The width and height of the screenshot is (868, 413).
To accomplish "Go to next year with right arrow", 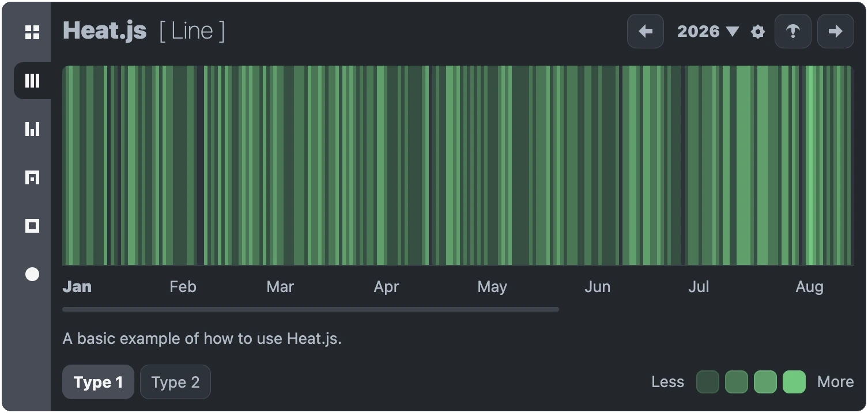I will (835, 32).
